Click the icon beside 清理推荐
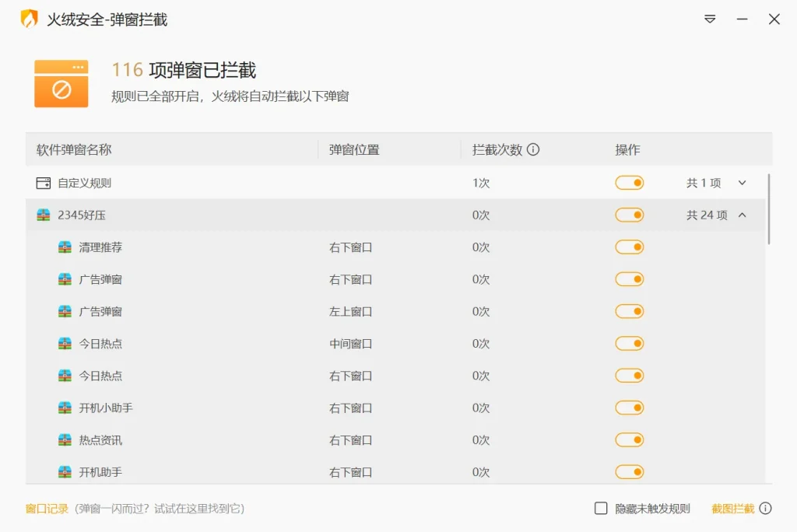The image size is (797, 532). tap(65, 247)
